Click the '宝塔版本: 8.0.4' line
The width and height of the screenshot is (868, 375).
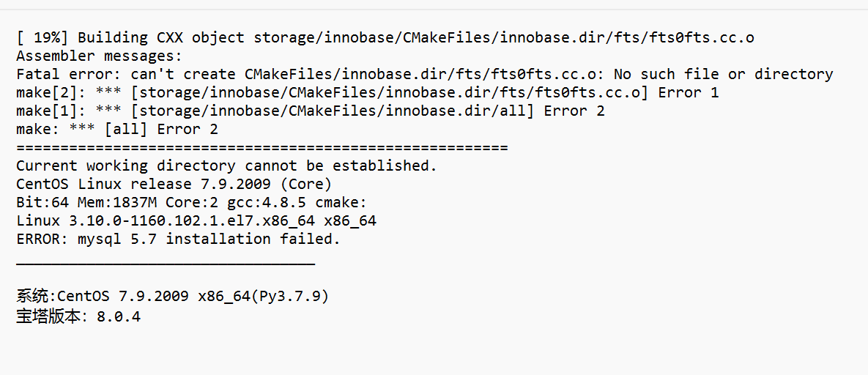click(x=78, y=317)
